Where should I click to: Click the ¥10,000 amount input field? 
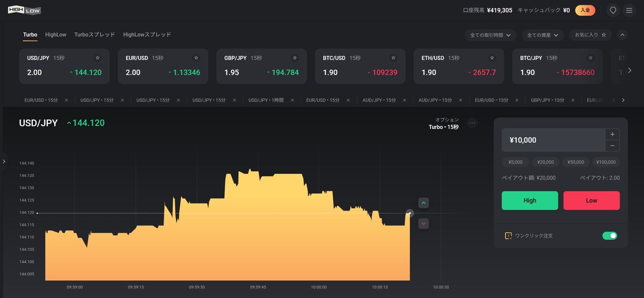[x=553, y=140]
